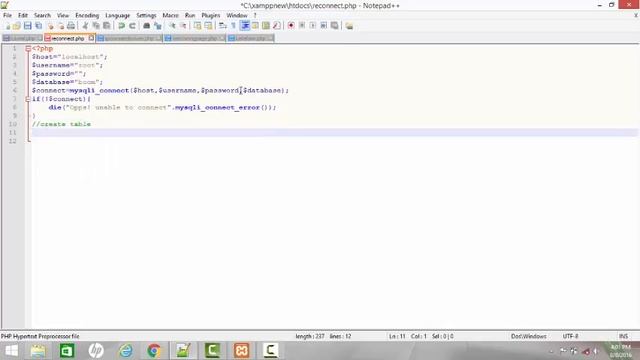Open the Run menu

point(190,16)
